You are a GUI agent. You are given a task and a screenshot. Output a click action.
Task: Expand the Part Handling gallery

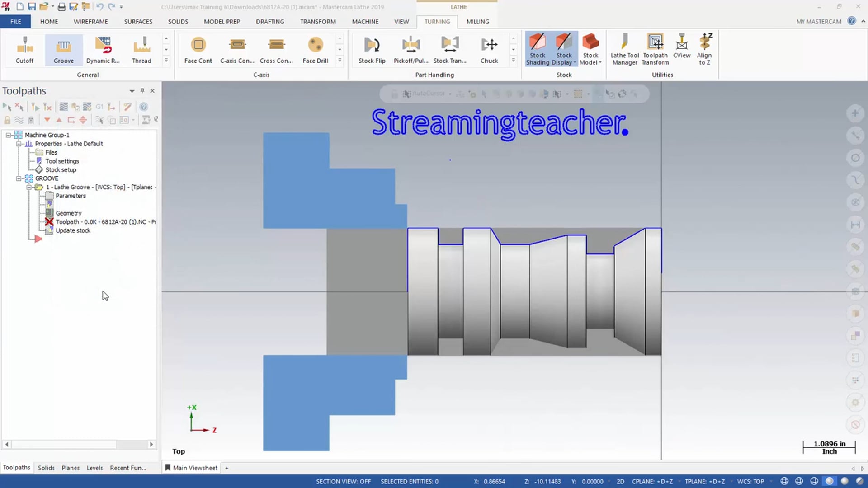(x=513, y=61)
